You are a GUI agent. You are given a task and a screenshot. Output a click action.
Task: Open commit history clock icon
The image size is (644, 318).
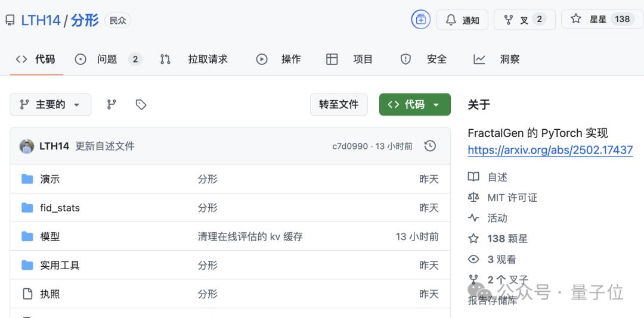(x=429, y=146)
